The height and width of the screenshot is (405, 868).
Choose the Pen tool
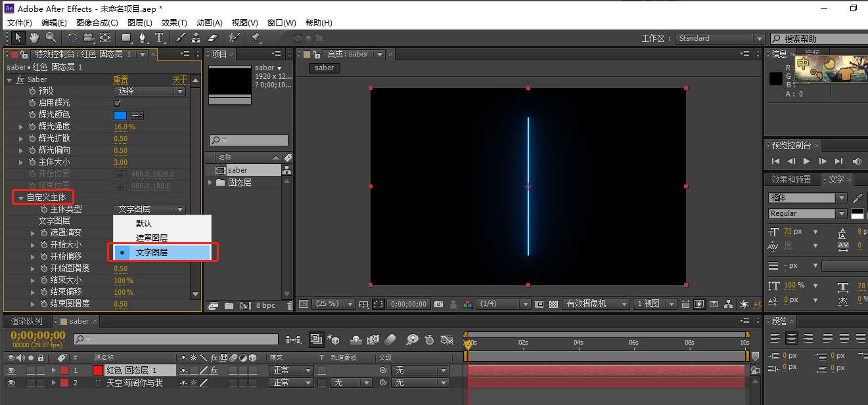(x=143, y=38)
